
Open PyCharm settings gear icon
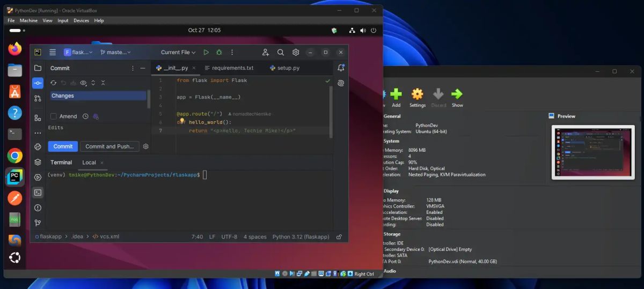(x=296, y=52)
